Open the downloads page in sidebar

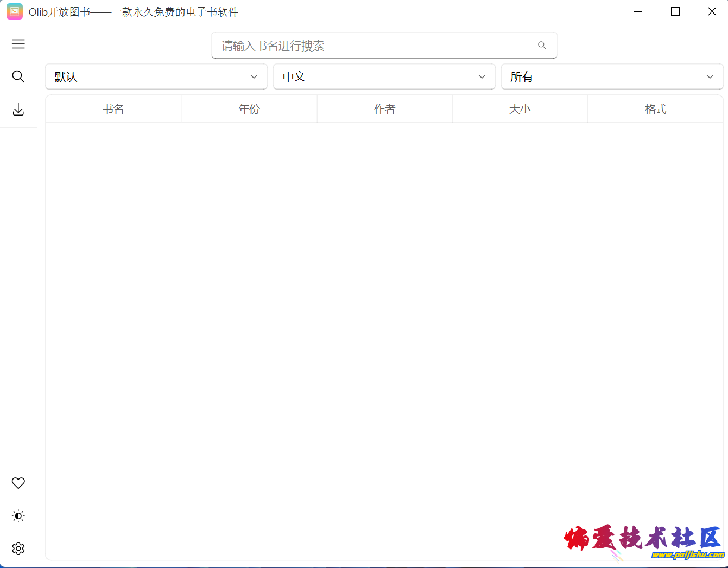pos(18,110)
